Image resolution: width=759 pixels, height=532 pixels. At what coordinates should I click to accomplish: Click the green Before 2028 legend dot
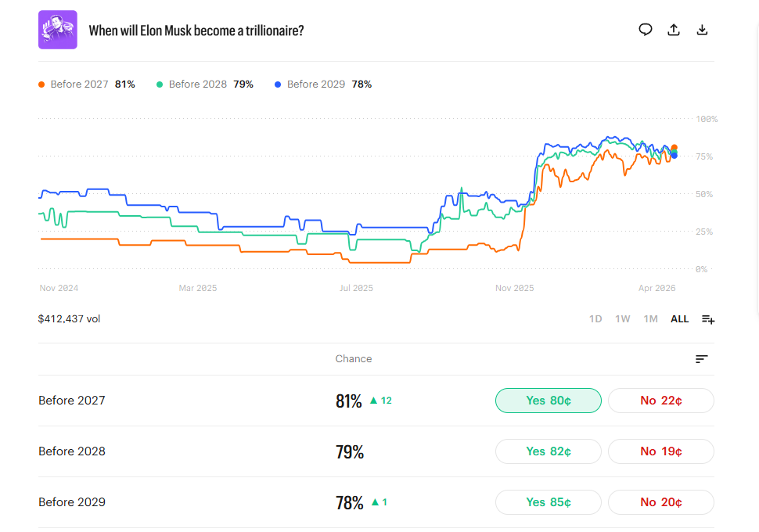(x=160, y=84)
